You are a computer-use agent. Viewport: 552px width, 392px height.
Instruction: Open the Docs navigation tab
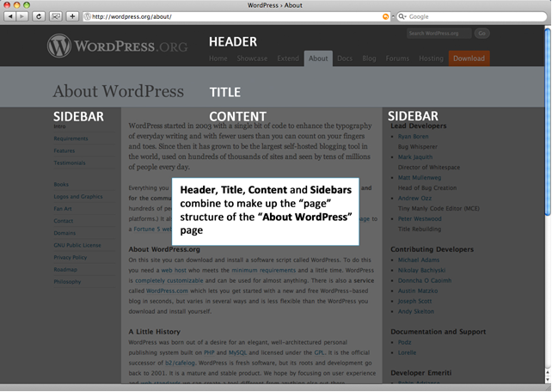point(345,58)
